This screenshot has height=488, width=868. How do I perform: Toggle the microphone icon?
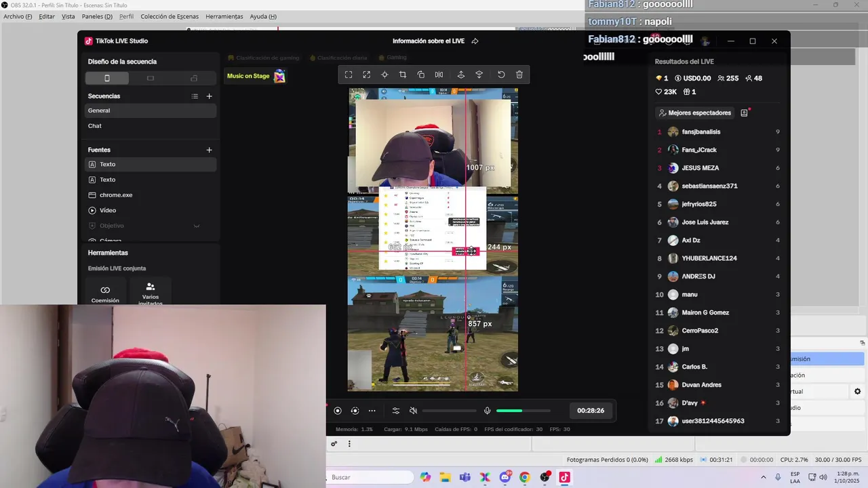pyautogui.click(x=487, y=411)
